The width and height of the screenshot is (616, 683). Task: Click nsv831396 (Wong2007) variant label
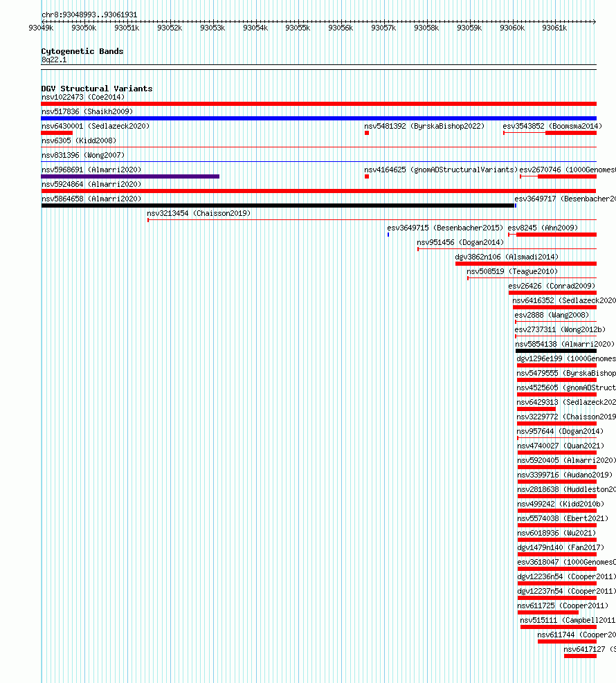pos(83,155)
